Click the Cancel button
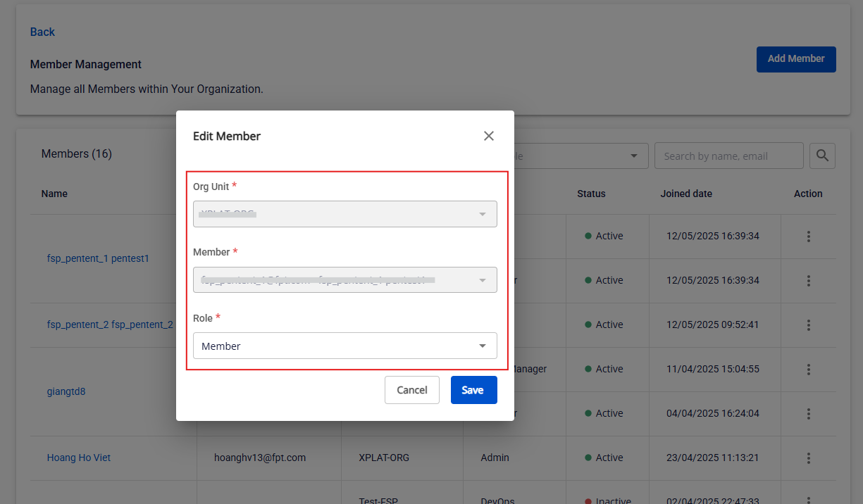 pyautogui.click(x=412, y=390)
